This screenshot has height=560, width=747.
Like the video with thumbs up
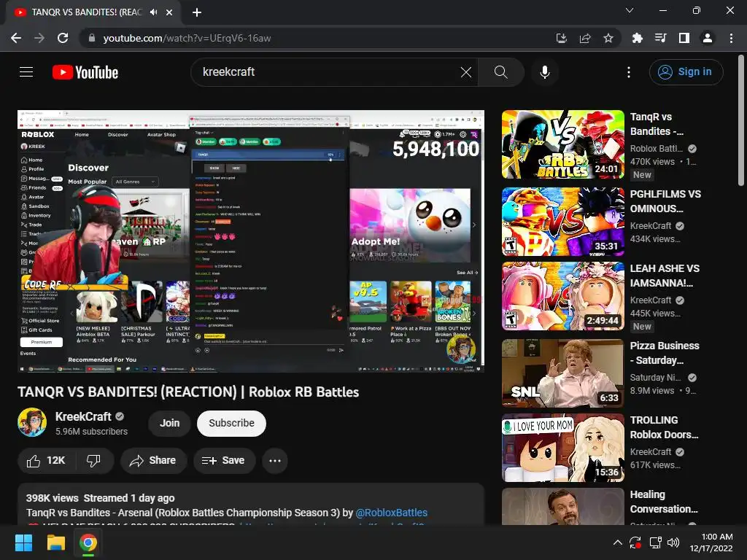coord(47,461)
